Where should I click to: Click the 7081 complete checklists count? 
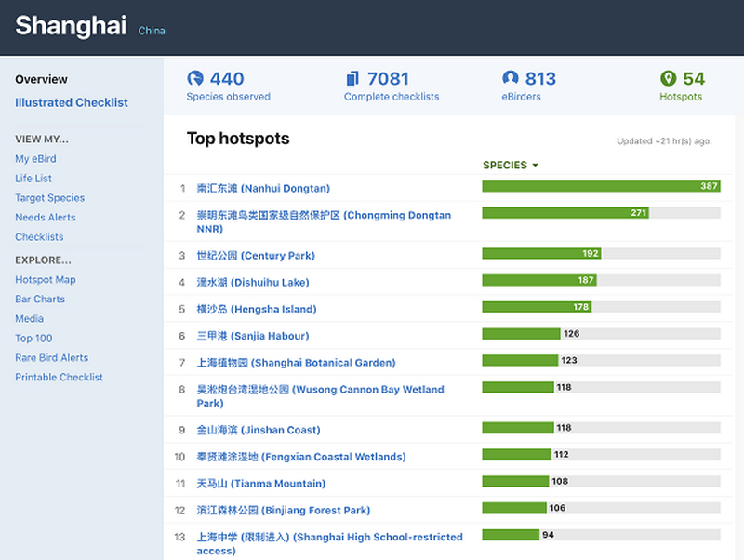[388, 79]
